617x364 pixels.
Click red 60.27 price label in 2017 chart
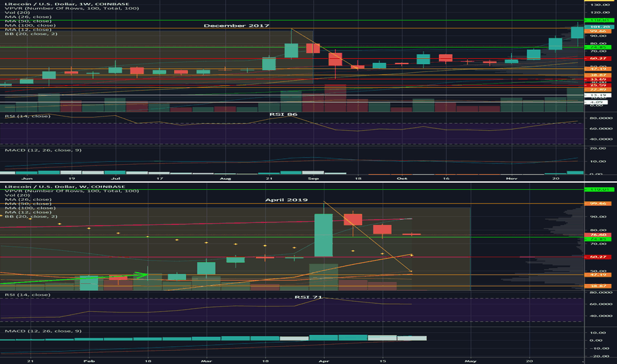coord(598,59)
